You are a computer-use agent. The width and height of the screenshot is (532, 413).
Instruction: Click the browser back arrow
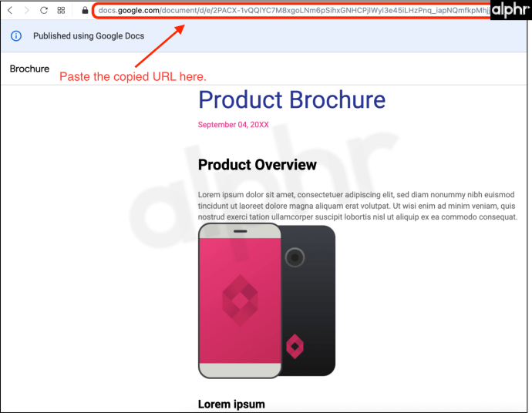10,11
